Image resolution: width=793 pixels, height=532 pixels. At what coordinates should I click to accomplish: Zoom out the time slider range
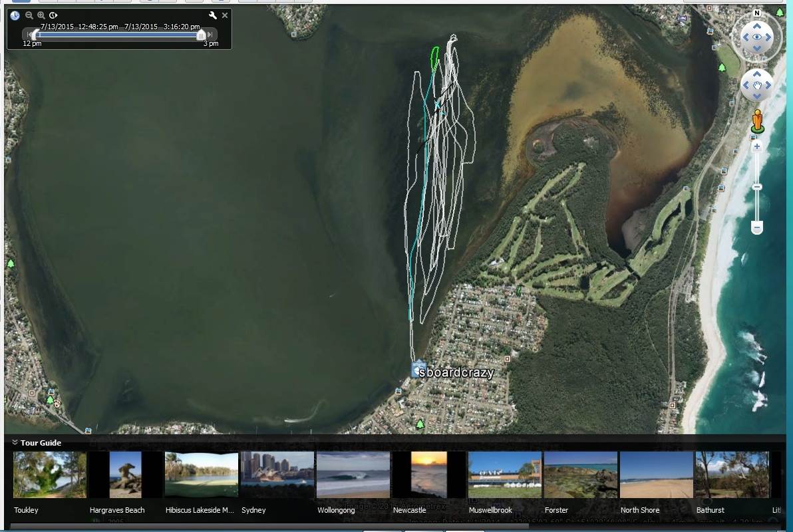pyautogui.click(x=29, y=15)
